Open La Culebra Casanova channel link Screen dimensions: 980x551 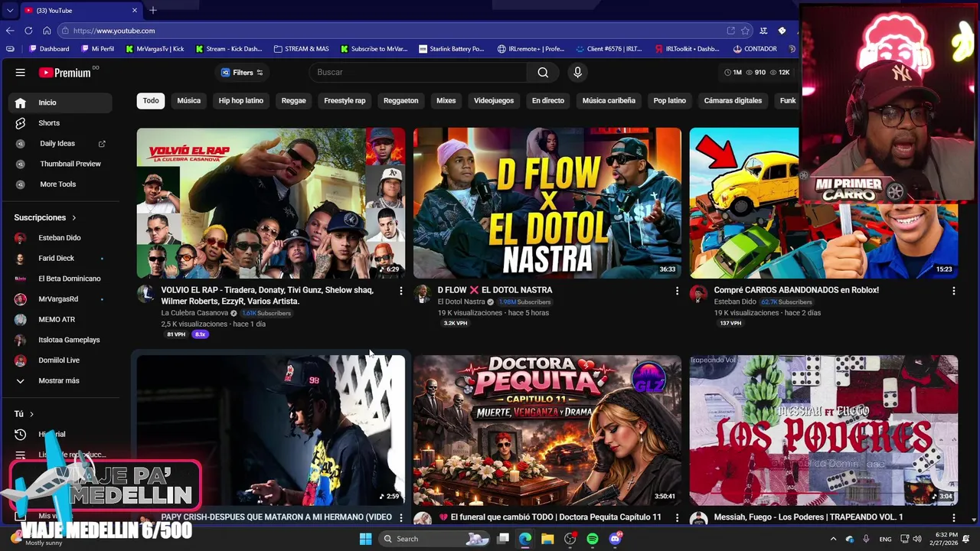(x=194, y=313)
